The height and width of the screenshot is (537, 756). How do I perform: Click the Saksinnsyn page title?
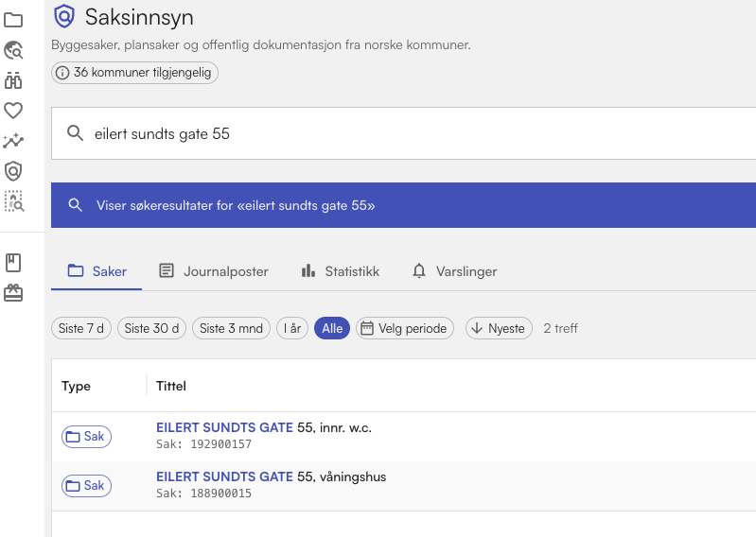coord(139,17)
